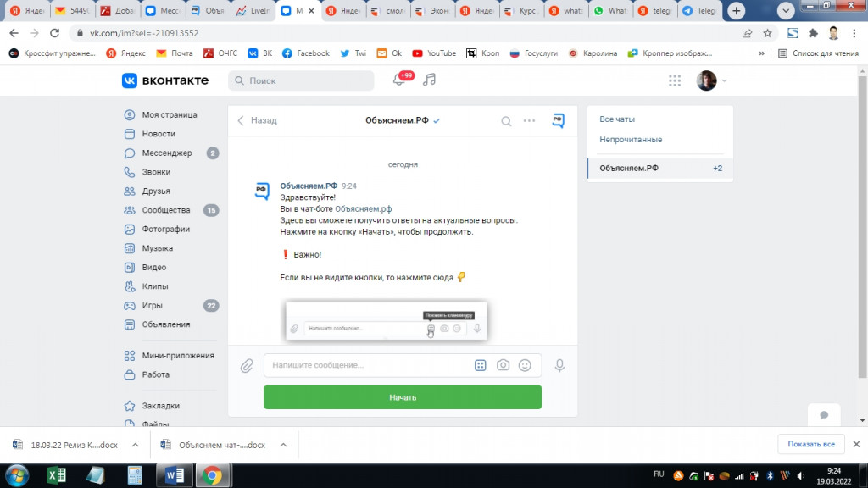Open the VK music note icon
868x488 pixels.
click(x=430, y=80)
